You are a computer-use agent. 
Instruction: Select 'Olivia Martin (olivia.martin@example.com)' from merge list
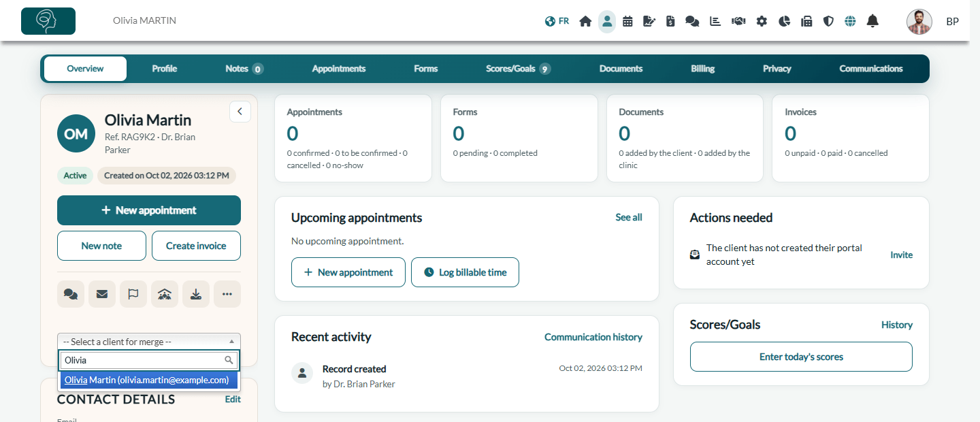[x=149, y=380]
